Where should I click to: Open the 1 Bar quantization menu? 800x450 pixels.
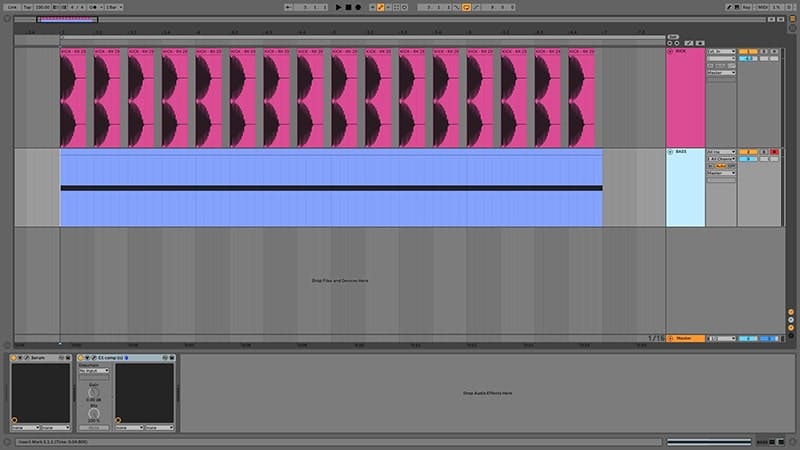click(114, 7)
